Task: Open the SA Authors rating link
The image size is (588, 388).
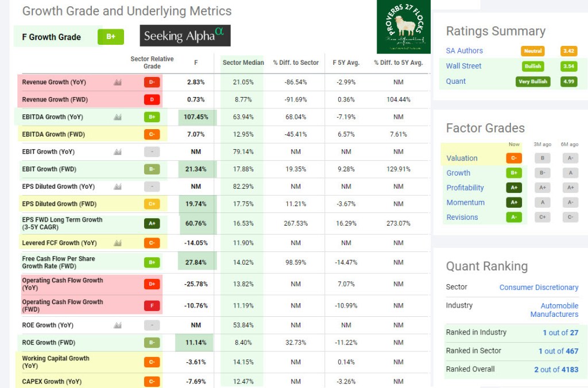Action: (465, 51)
